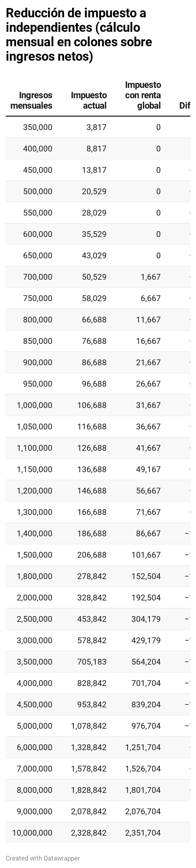Select the 800,000 income row cell
The image size is (196, 868).
tap(38, 320)
